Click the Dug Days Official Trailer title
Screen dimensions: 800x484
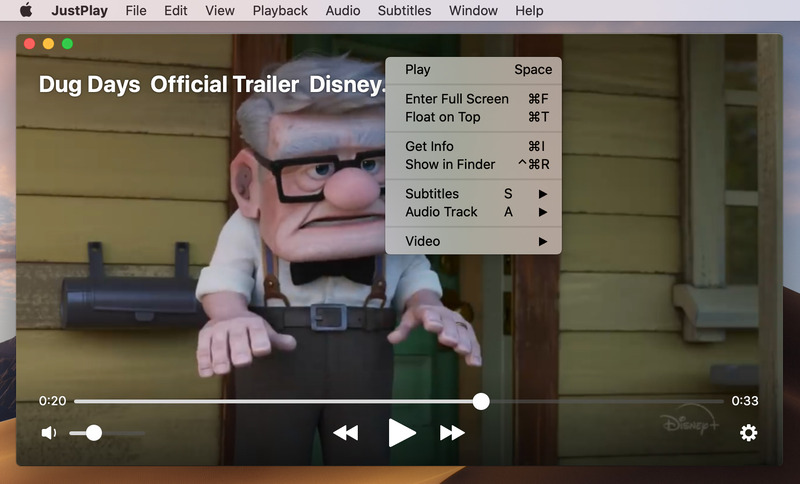point(213,84)
